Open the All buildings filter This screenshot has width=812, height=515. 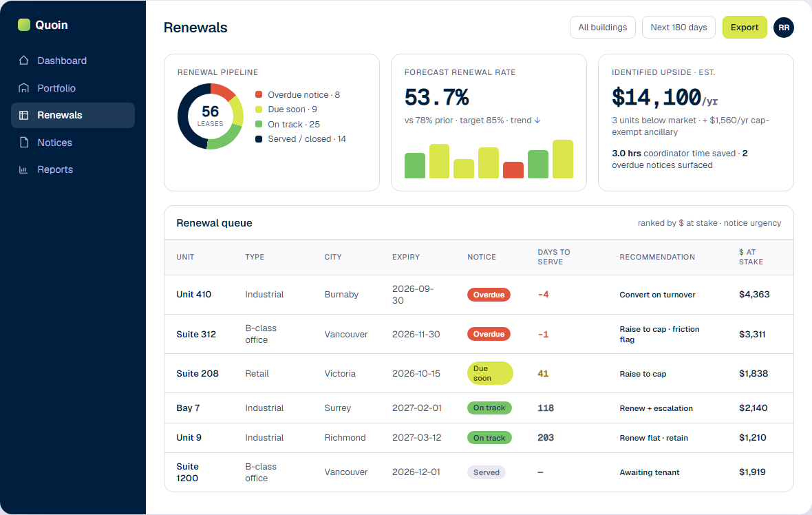tap(602, 28)
